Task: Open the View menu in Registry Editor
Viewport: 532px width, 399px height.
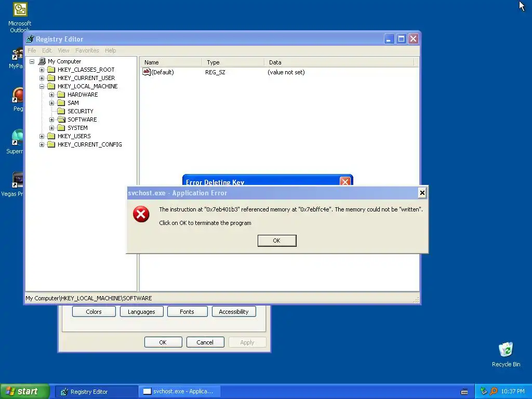Action: 63,50
